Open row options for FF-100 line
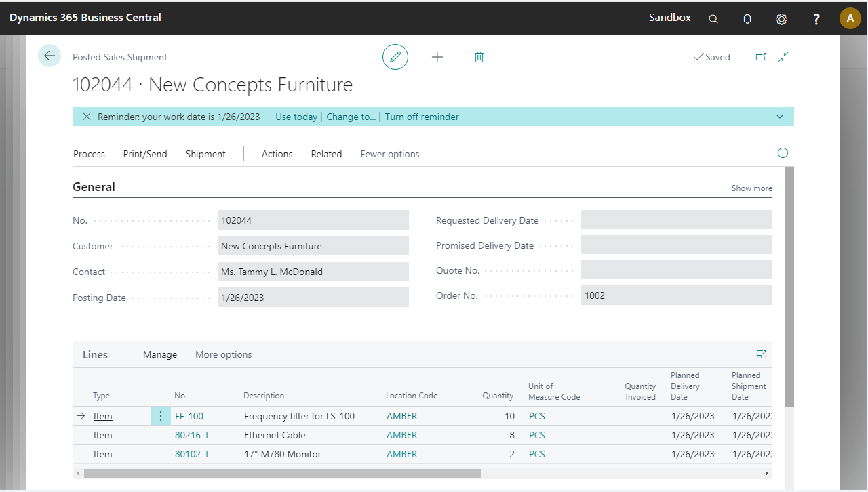 [x=160, y=416]
